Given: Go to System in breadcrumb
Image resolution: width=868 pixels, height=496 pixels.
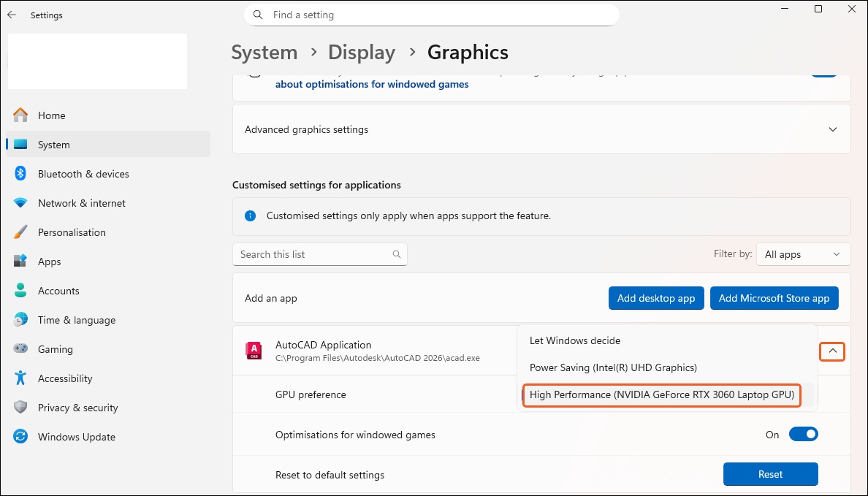Looking at the screenshot, I should [x=264, y=52].
